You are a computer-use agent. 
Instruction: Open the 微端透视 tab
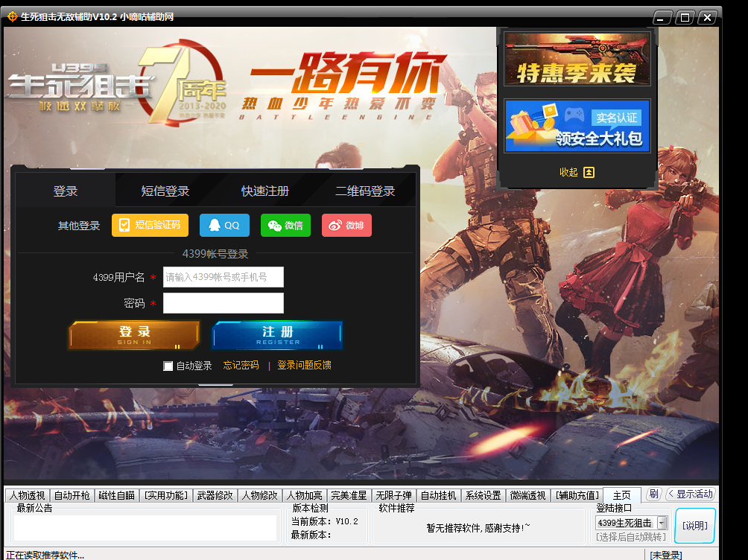tap(527, 496)
